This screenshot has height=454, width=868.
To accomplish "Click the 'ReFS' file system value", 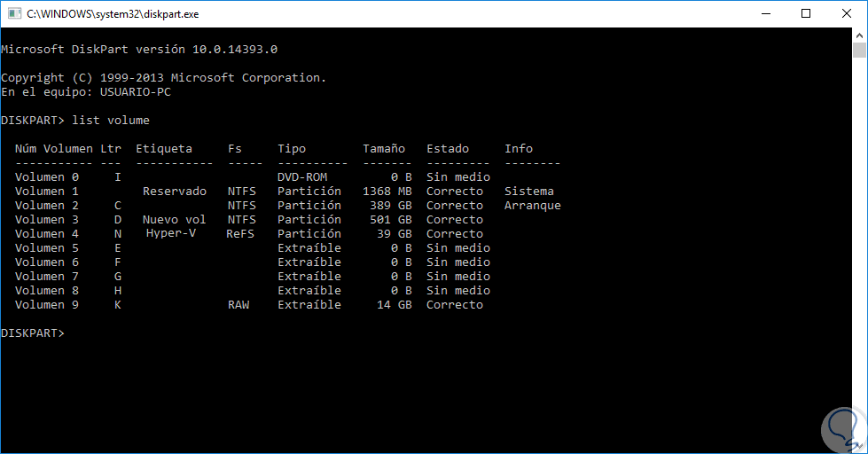I will click(240, 233).
